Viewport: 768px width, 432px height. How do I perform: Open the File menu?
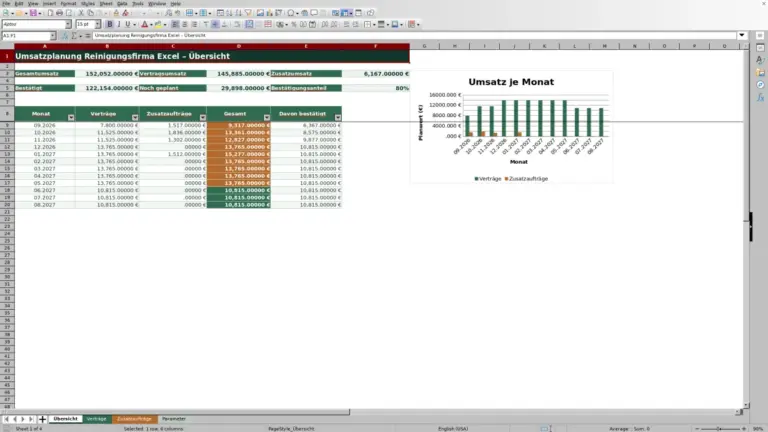point(6,3)
